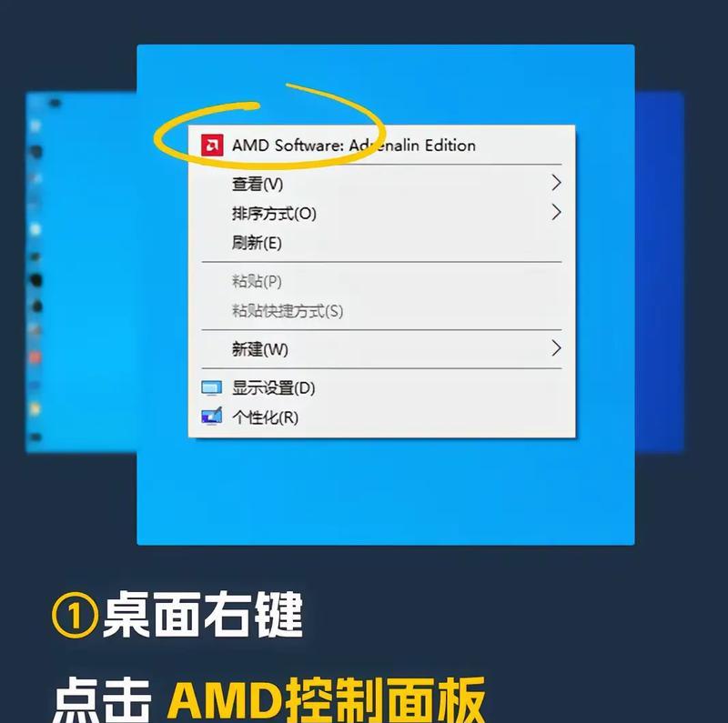
Task: Expand the 查看(V) submenu arrow
Action: click(x=556, y=183)
